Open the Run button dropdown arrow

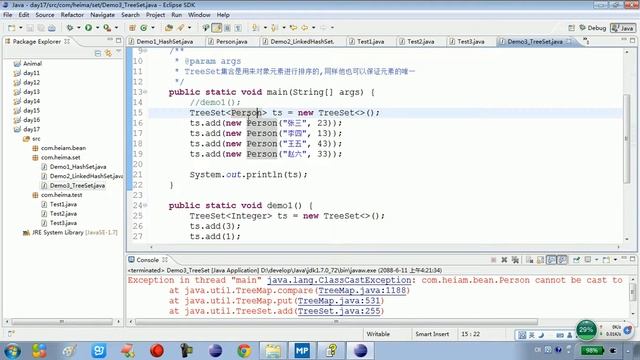(98, 28)
